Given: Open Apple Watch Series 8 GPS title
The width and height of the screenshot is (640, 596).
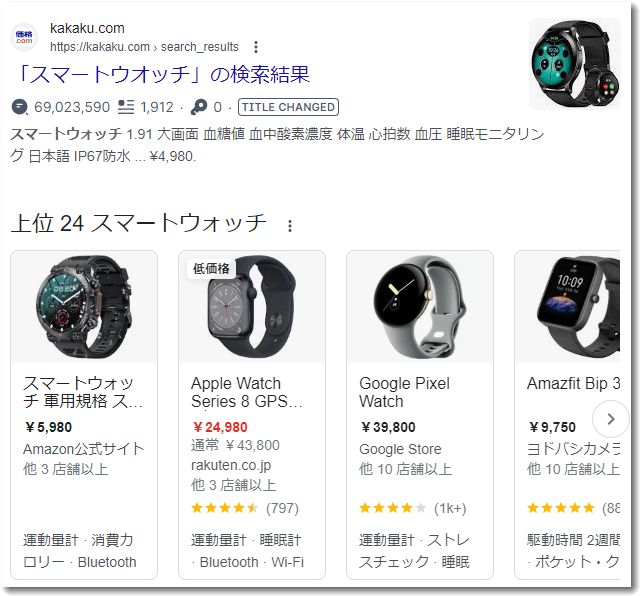Looking at the screenshot, I should tap(247, 392).
